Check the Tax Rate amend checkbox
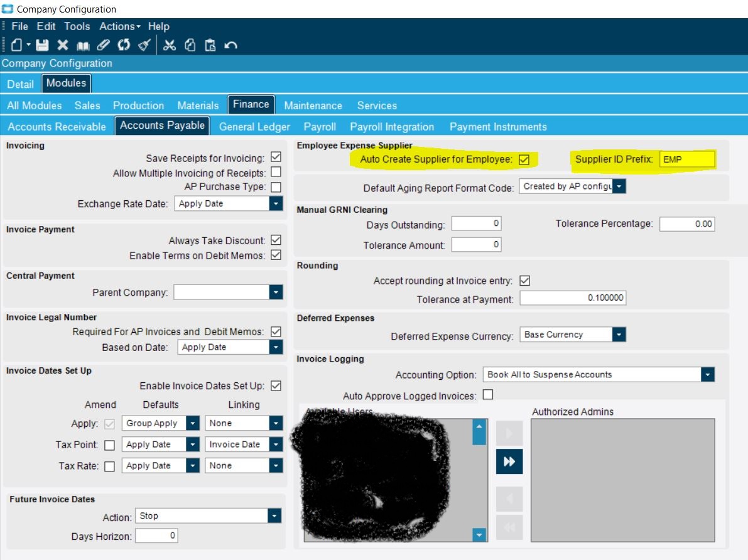748x560 pixels. click(x=110, y=466)
